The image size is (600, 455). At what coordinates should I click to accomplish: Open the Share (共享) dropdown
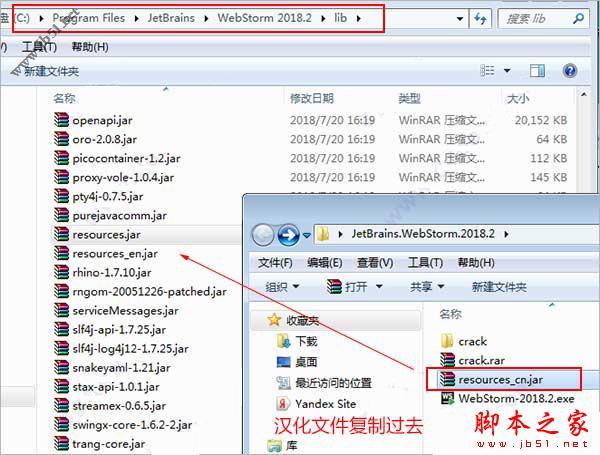point(427,286)
